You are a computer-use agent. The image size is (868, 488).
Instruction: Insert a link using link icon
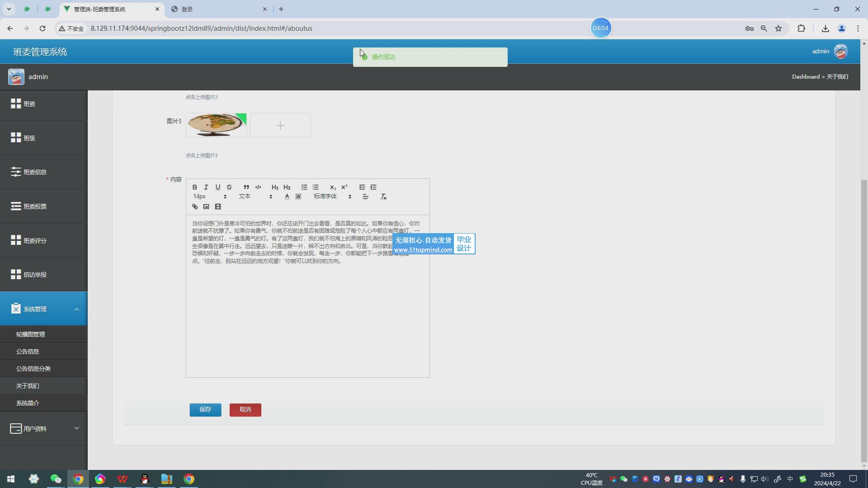(x=195, y=206)
